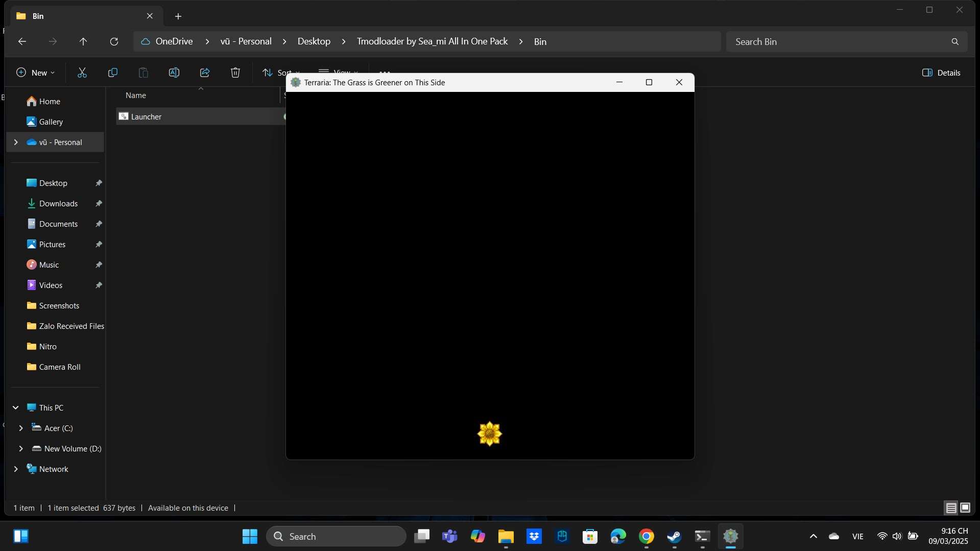The width and height of the screenshot is (980, 551).
Task: Open Steam from the taskbar
Action: (x=674, y=536)
